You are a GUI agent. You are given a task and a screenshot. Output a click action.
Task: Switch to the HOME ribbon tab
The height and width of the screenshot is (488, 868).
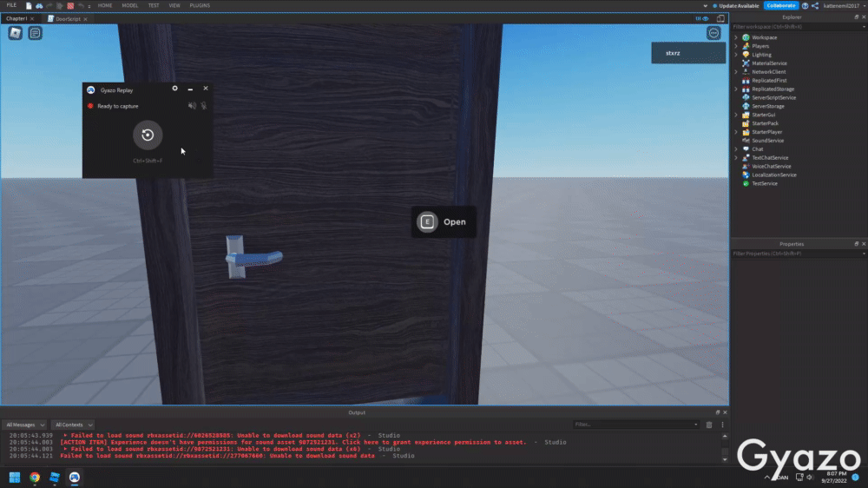(x=105, y=5)
